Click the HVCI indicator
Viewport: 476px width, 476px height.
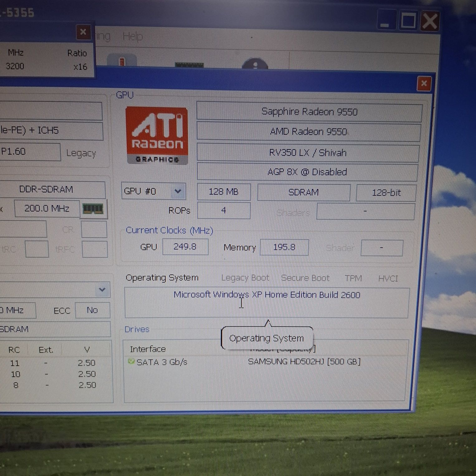point(388,278)
